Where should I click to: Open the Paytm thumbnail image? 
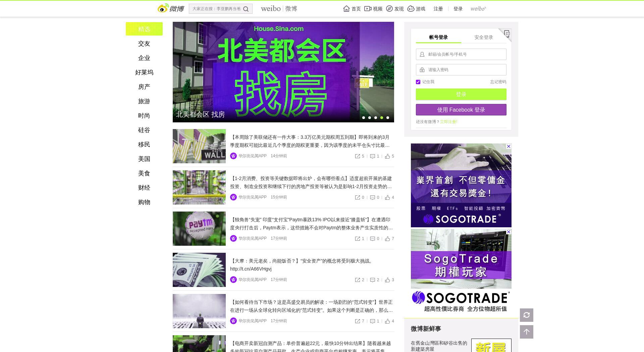tap(199, 229)
